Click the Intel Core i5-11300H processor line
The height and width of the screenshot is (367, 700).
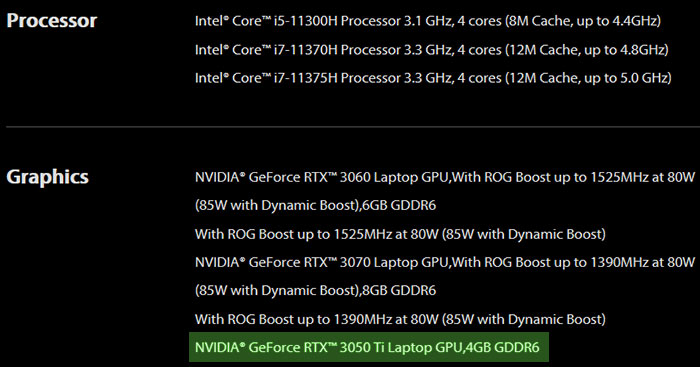click(x=428, y=21)
